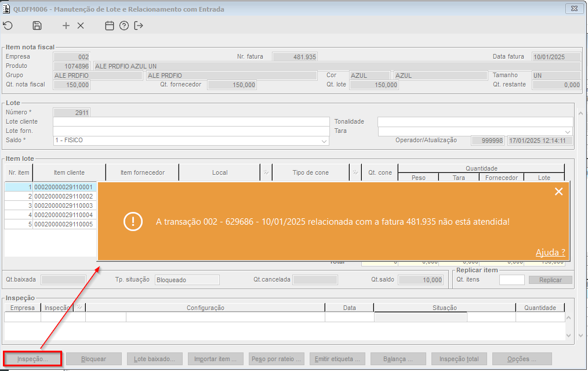The image size is (588, 371).
Task: Click the Tipo de cone lookup icon
Action: (355, 172)
